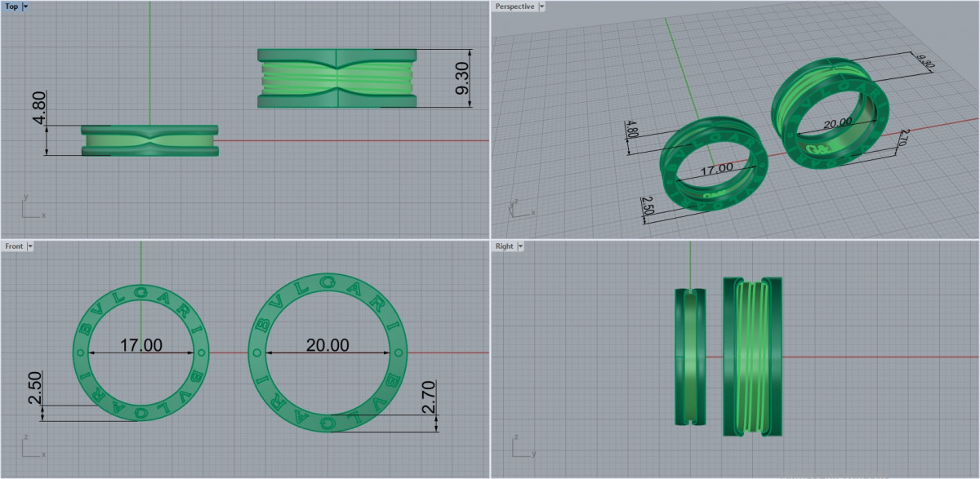Open the Right viewport dropdown arrow
This screenshot has height=479, width=980.
[520, 246]
